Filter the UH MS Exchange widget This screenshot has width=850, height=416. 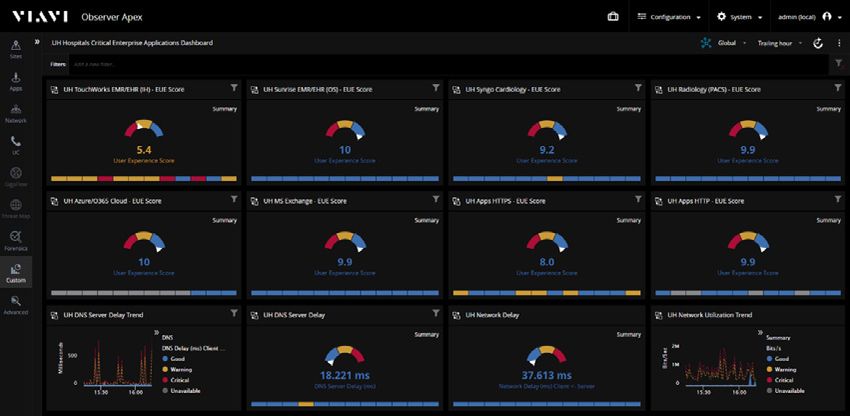[x=435, y=199]
